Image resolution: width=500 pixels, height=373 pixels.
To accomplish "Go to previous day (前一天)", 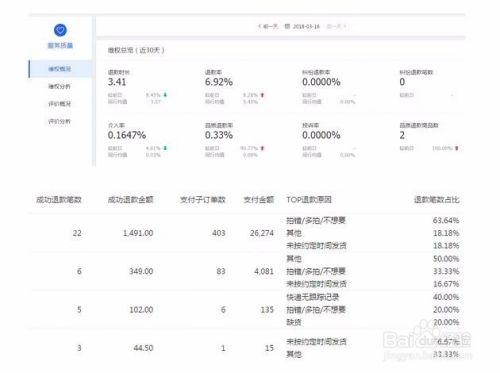I will click(268, 26).
